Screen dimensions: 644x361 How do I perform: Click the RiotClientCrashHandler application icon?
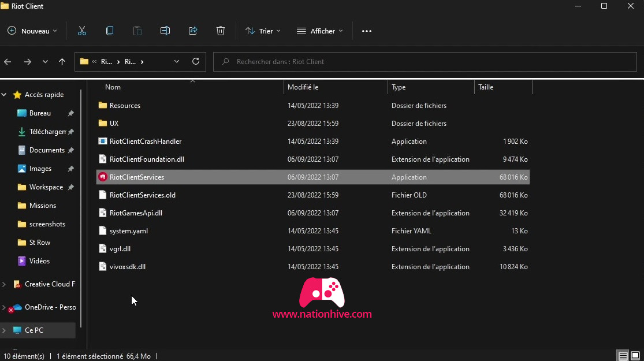103,142
